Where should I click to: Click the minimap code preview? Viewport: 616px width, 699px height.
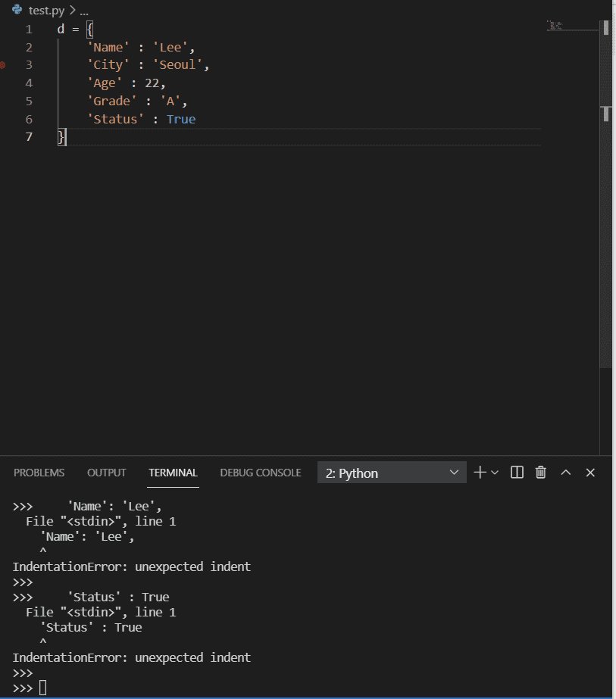[x=555, y=26]
